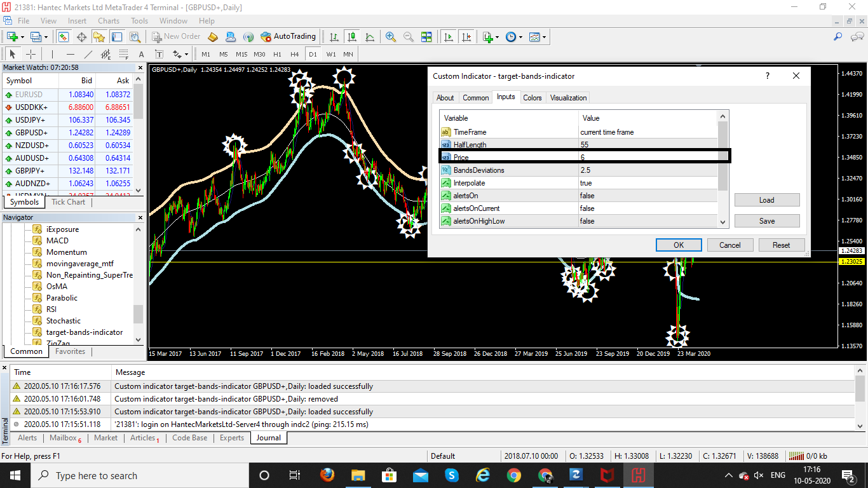This screenshot has width=868, height=488.
Task: Open the Charts menu
Action: pyautogui.click(x=109, y=21)
